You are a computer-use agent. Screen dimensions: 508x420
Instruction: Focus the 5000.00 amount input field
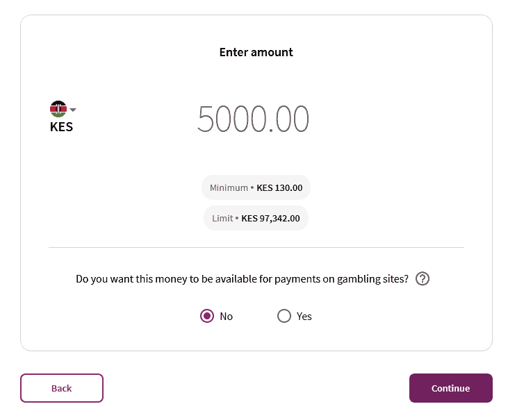pyautogui.click(x=253, y=119)
